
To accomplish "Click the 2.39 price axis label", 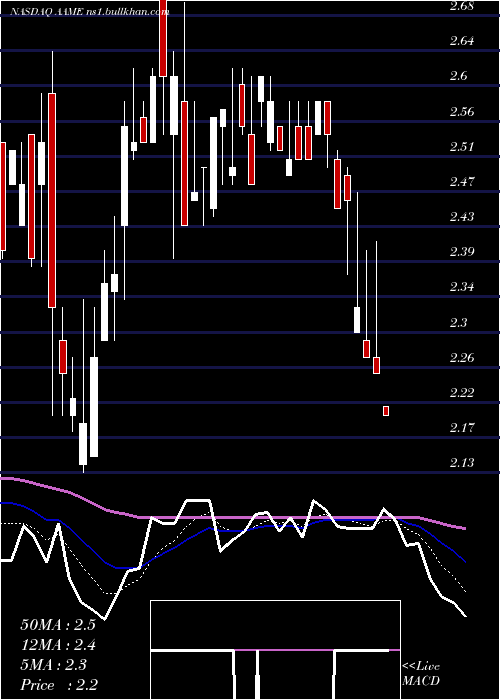I will coord(462,251).
